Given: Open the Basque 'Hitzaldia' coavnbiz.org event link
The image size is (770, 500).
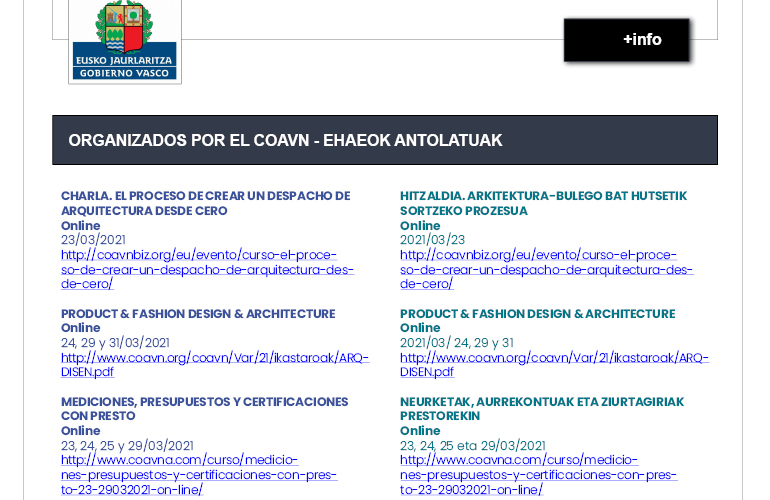Looking at the screenshot, I should tap(547, 269).
